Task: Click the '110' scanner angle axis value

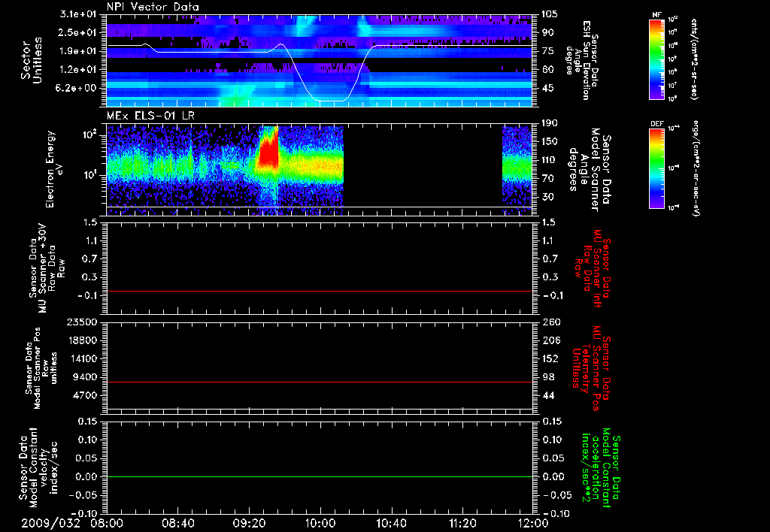Action: pyautogui.click(x=550, y=160)
